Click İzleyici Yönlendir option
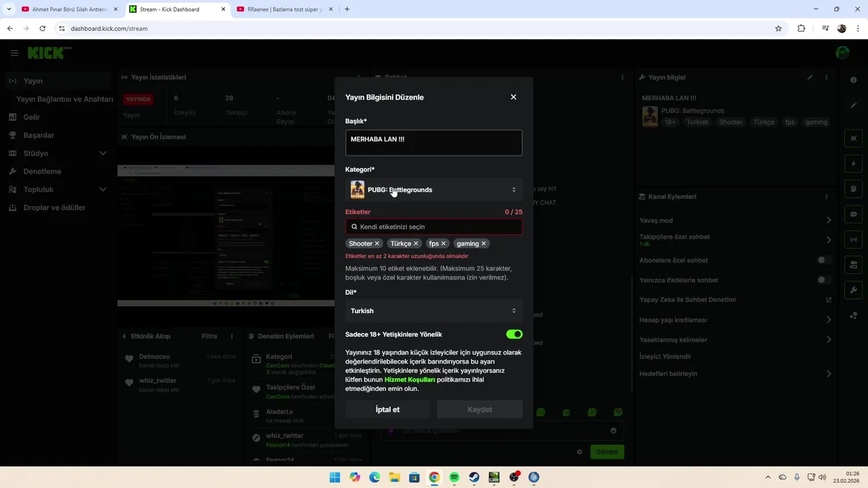The width and height of the screenshot is (868, 488). coord(665,357)
